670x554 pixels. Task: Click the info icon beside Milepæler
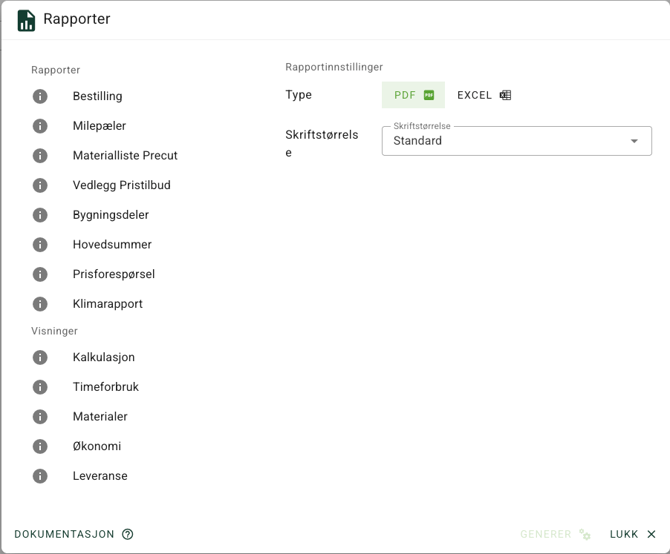[x=40, y=126]
